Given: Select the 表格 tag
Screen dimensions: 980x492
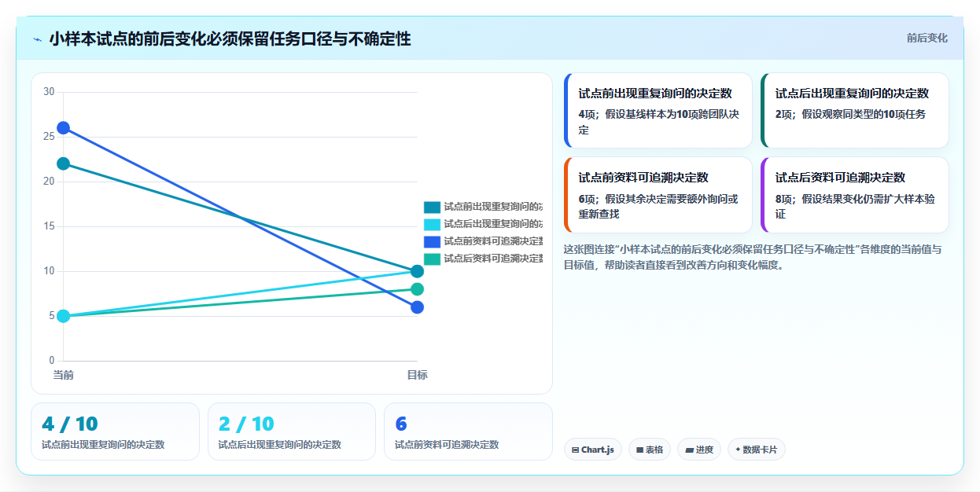Looking at the screenshot, I should (650, 450).
